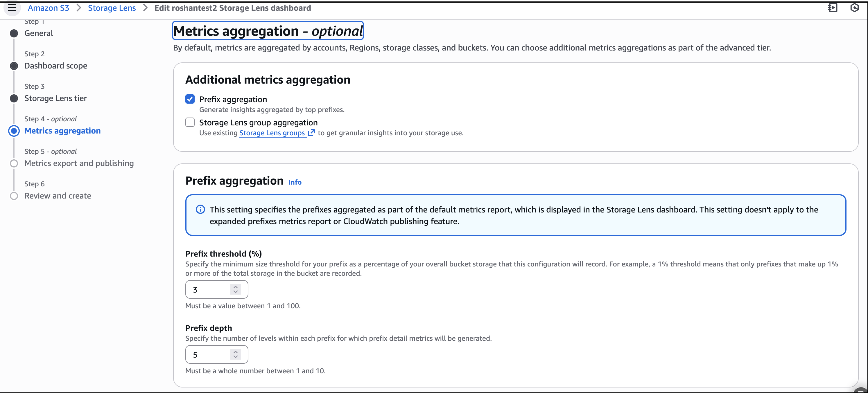Open the hamburger navigation menu

(12, 8)
